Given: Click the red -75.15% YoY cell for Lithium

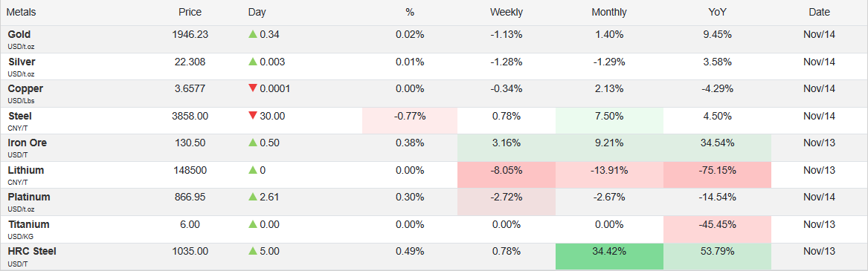Looking at the screenshot, I should point(717,170).
